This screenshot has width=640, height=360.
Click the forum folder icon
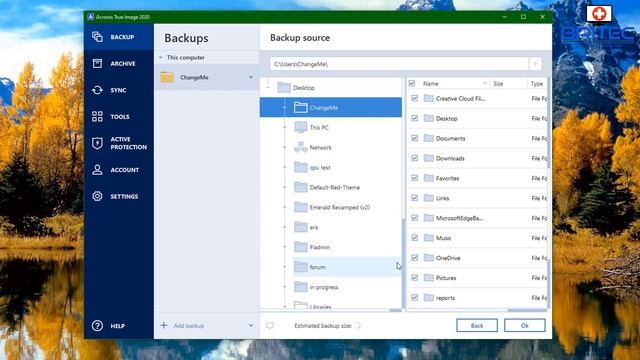(301, 267)
